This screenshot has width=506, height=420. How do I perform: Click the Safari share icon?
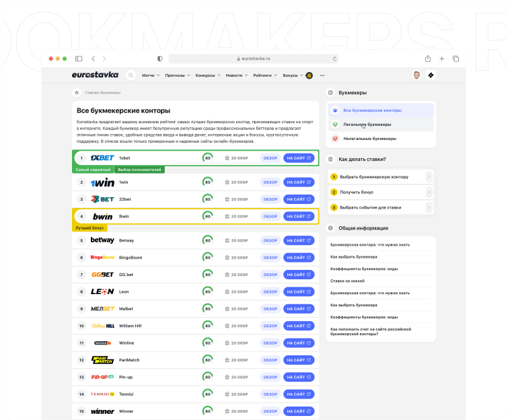(x=428, y=59)
